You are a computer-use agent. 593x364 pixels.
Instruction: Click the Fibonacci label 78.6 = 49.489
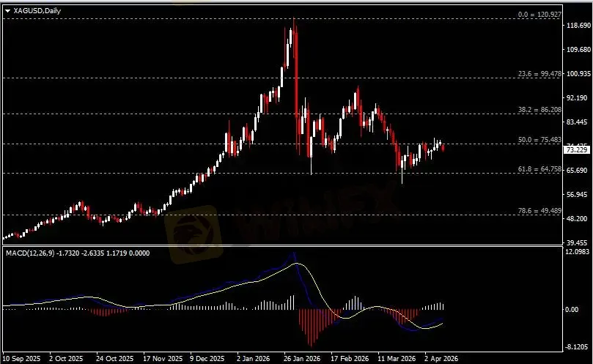(x=539, y=210)
